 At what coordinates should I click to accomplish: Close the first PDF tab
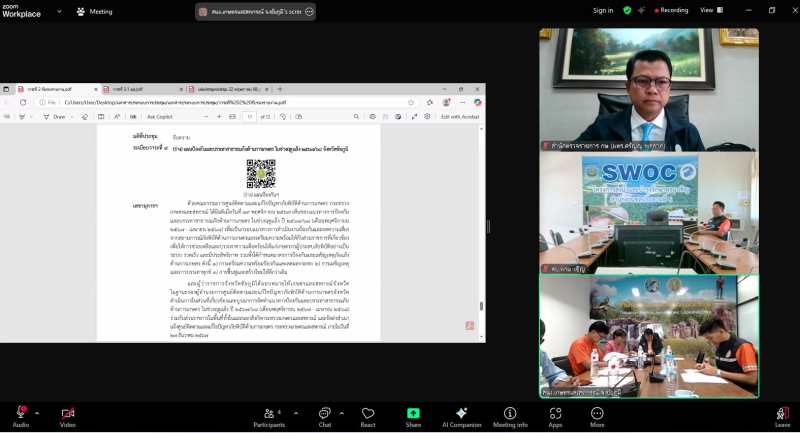point(95,89)
